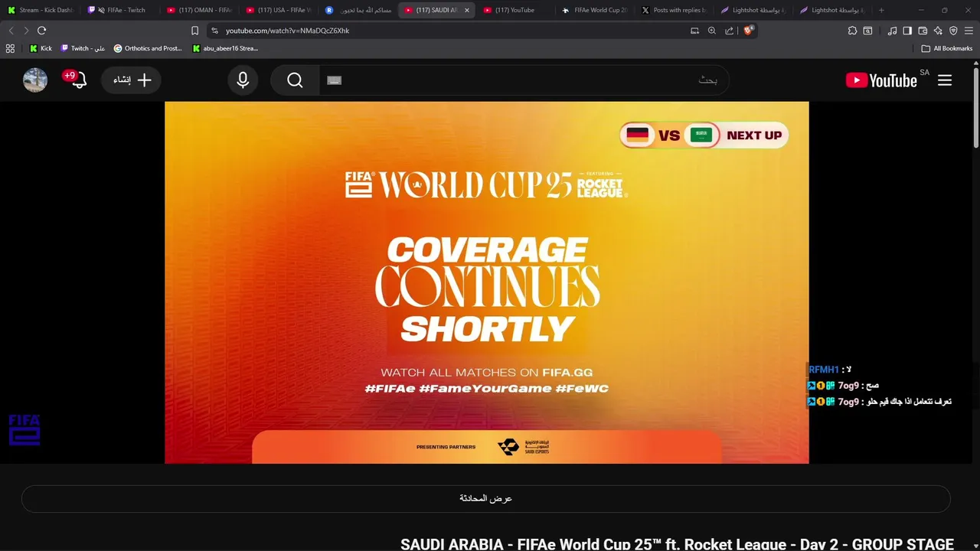Open a new browser tab
Screen dimensions: 980x551
[x=881, y=10]
